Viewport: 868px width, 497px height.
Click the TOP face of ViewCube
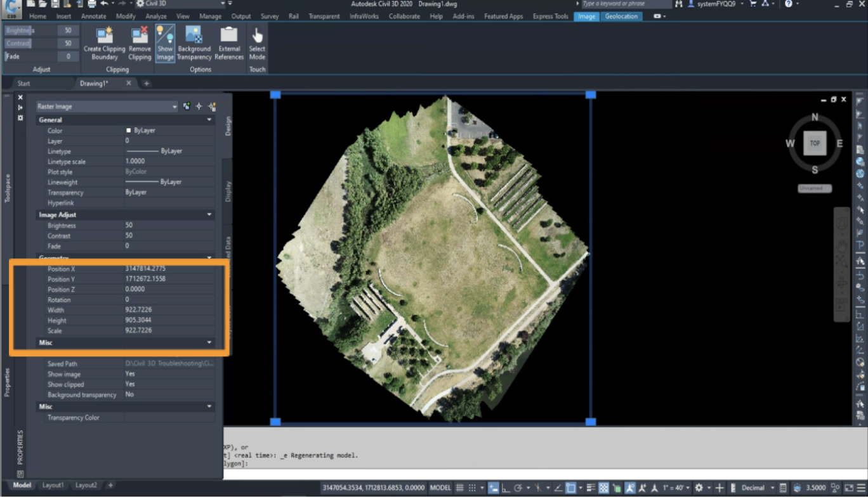point(815,143)
